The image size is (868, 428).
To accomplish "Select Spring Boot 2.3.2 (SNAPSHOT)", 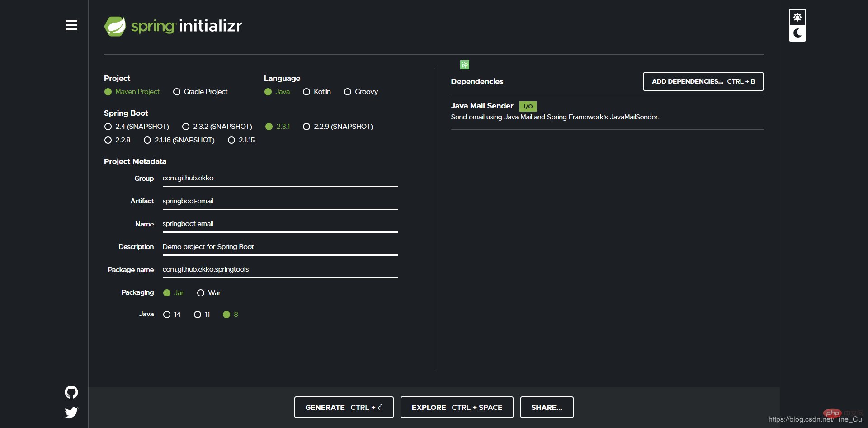I will (217, 127).
